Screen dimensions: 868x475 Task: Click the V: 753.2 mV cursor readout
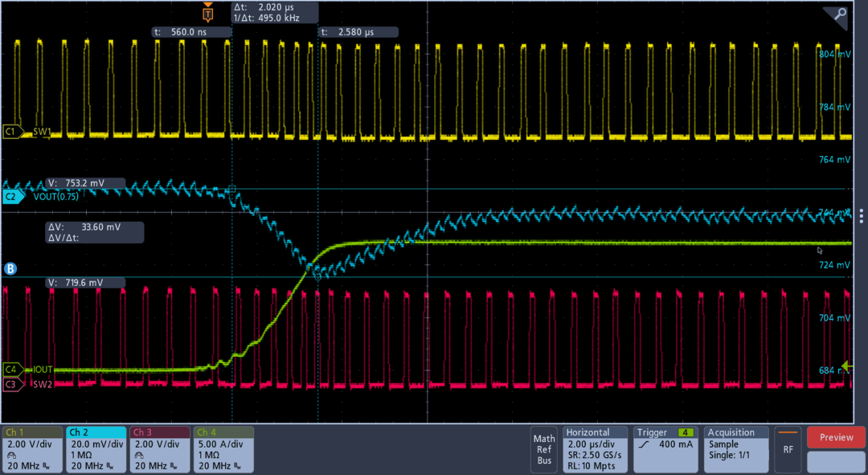[x=85, y=183]
